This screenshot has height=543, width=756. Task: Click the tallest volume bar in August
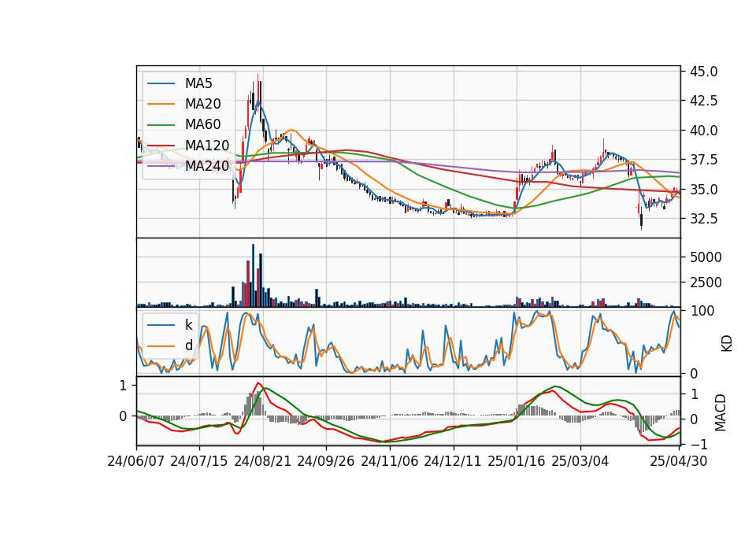click(253, 275)
